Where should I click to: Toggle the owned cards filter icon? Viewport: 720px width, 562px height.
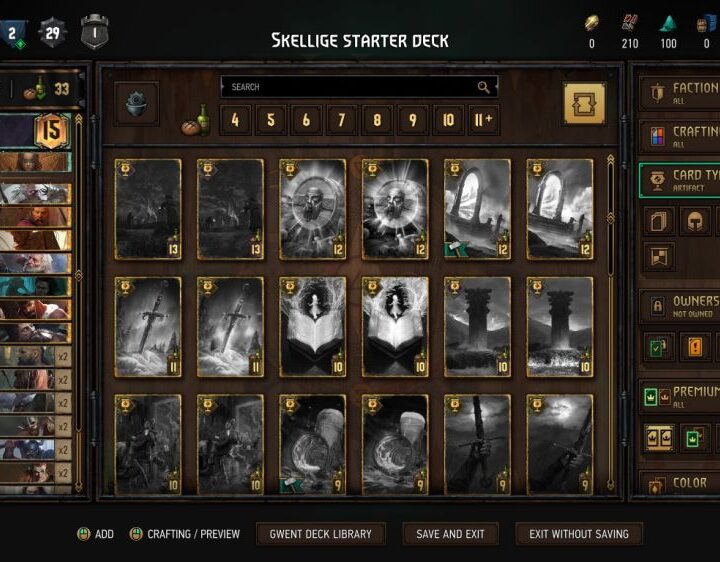click(x=659, y=347)
